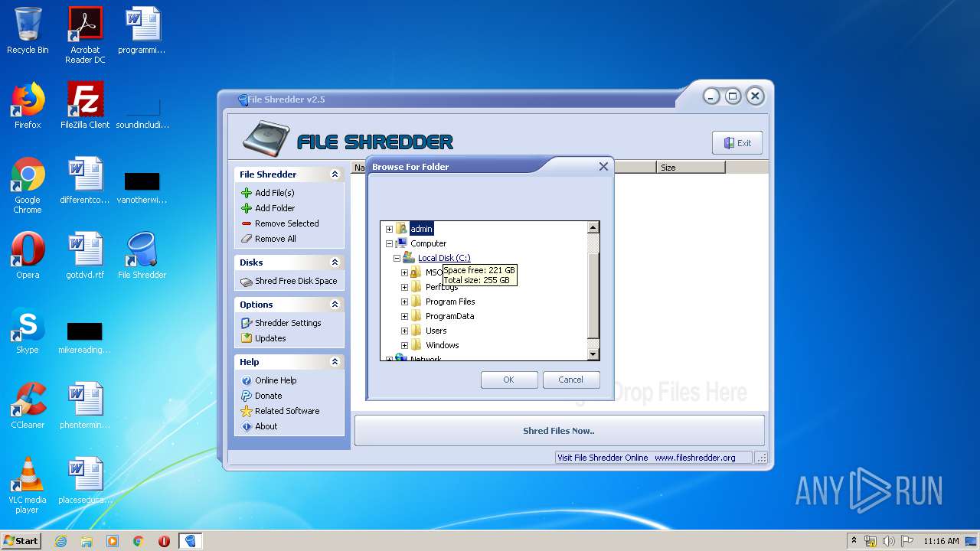This screenshot has height=551, width=980.
Task: Select the admin folder in the tree
Action: [421, 229]
